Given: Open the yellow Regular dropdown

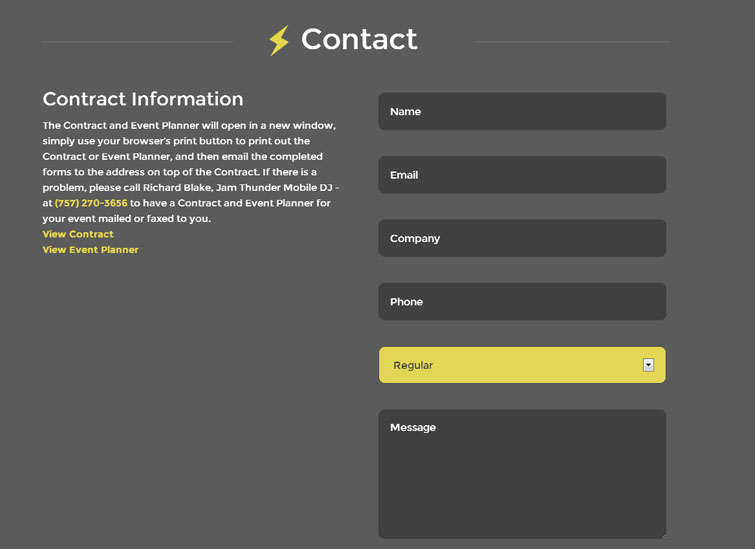Looking at the screenshot, I should [510, 365].
